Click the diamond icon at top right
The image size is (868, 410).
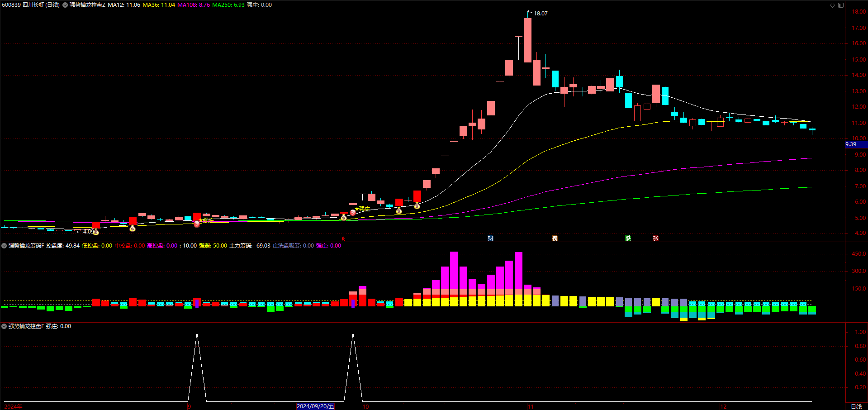click(x=832, y=5)
